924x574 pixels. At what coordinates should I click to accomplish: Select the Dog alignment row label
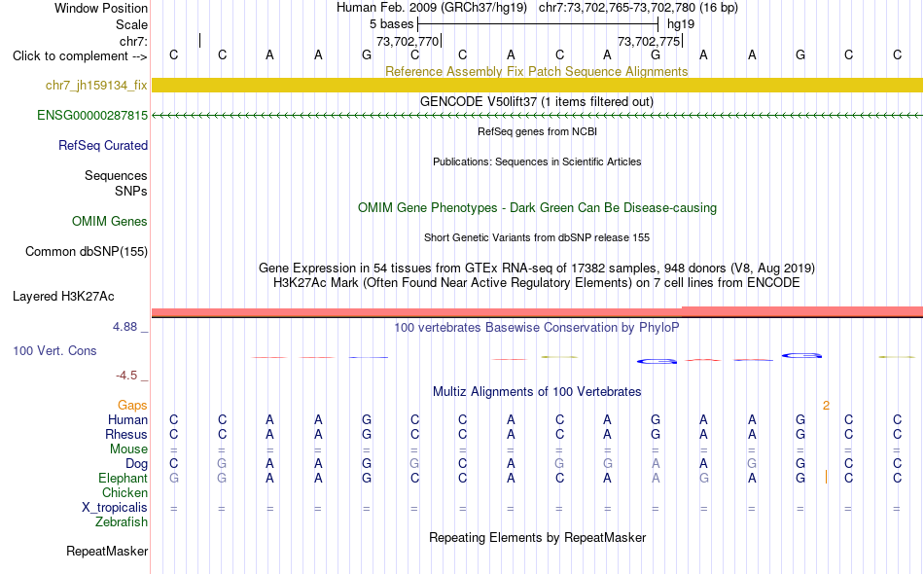pos(137,464)
